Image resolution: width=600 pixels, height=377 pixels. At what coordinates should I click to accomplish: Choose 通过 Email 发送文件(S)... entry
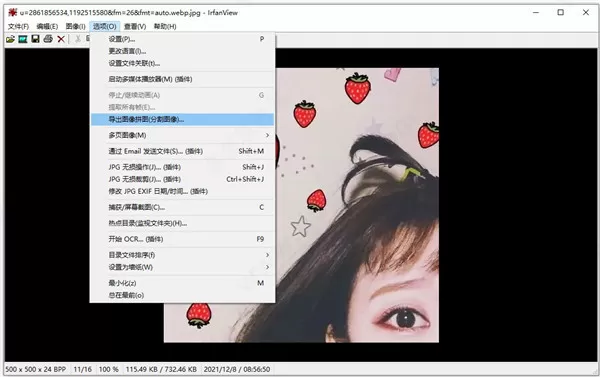click(183, 152)
